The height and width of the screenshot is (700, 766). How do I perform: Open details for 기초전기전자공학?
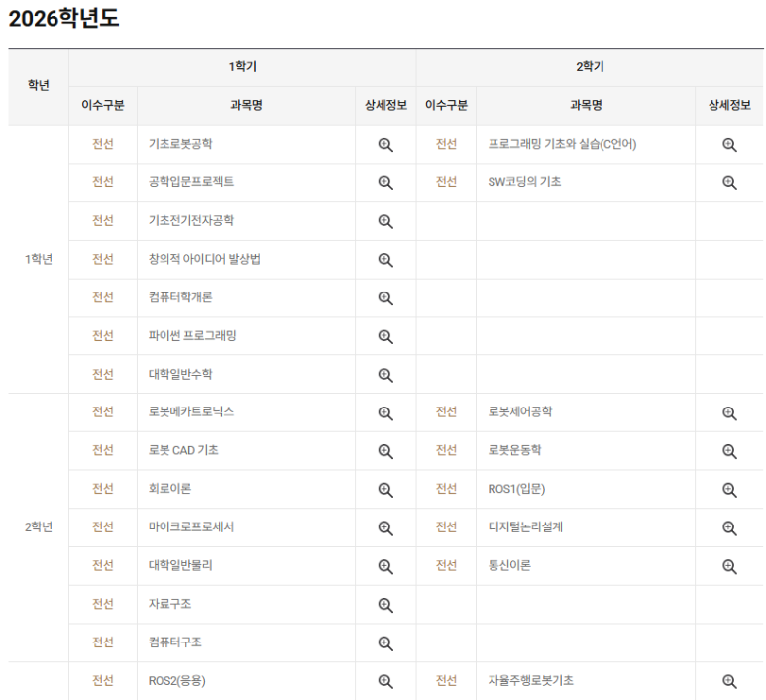click(x=385, y=221)
